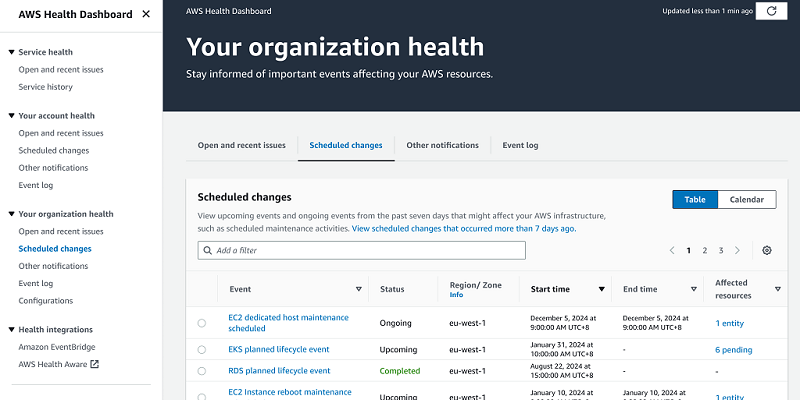Screen dimensions: 800x400
Task: Open the Other notifications tab
Action: tap(442, 145)
